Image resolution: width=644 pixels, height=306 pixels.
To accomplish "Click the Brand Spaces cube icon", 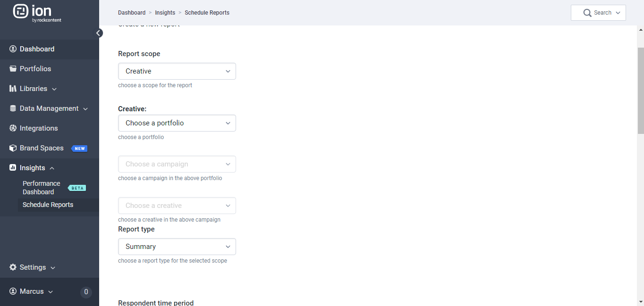I will click(x=13, y=148).
